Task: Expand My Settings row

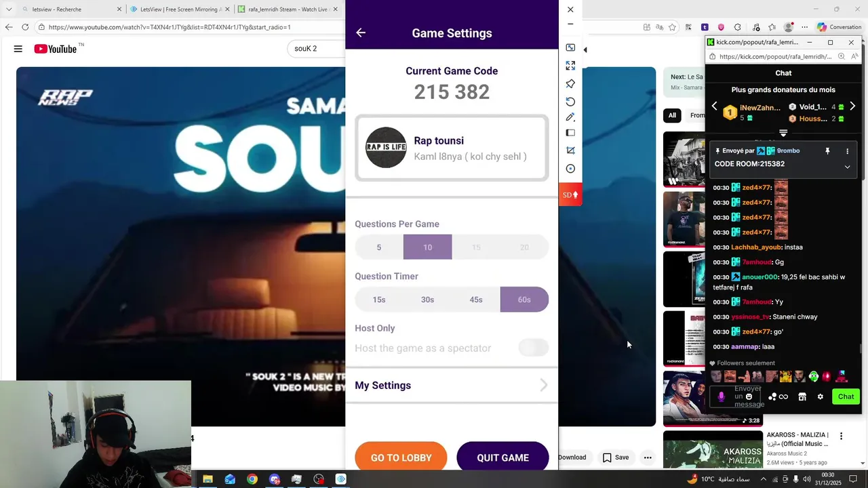Action: (452, 385)
